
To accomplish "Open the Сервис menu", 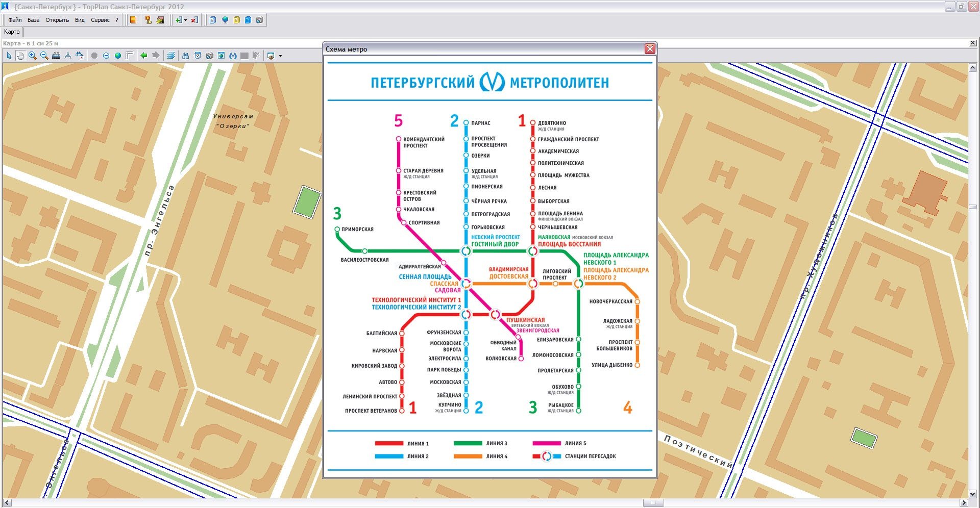I will [x=100, y=20].
